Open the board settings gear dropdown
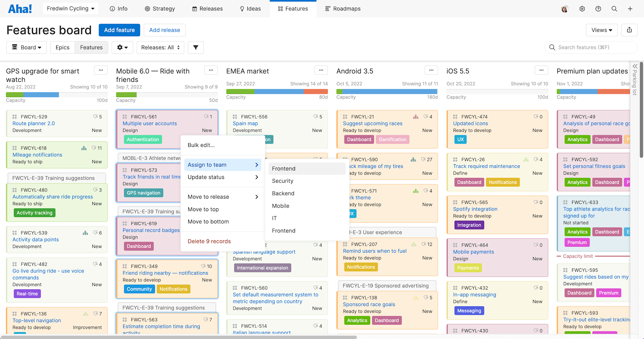Image resolution: width=644 pixels, height=339 pixels. pyautogui.click(x=122, y=47)
